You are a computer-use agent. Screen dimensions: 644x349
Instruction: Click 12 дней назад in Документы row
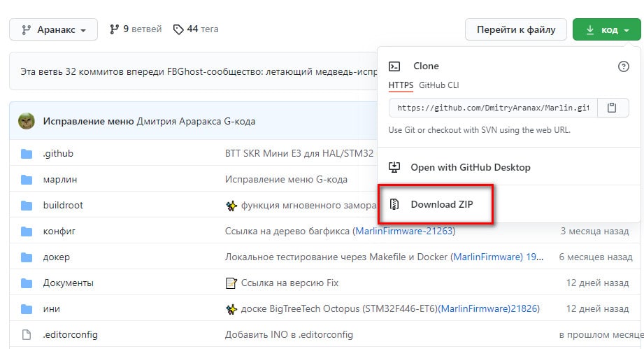[x=597, y=283]
